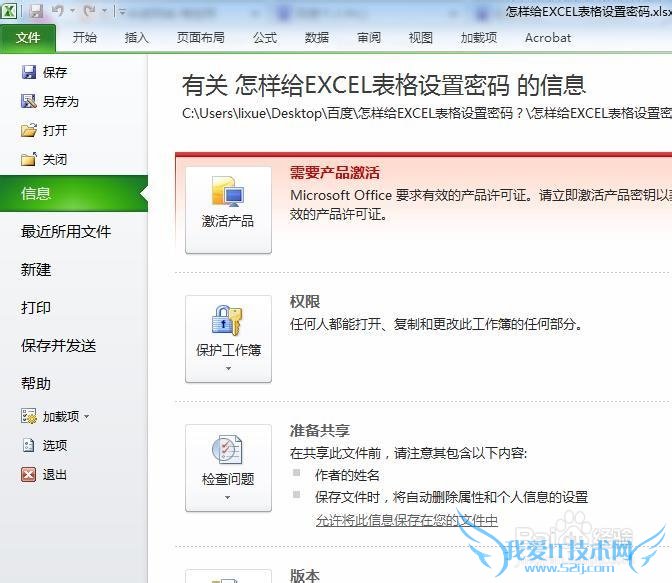Switch to the 数据 ribbon tab
The image size is (672, 583).
pos(317,38)
